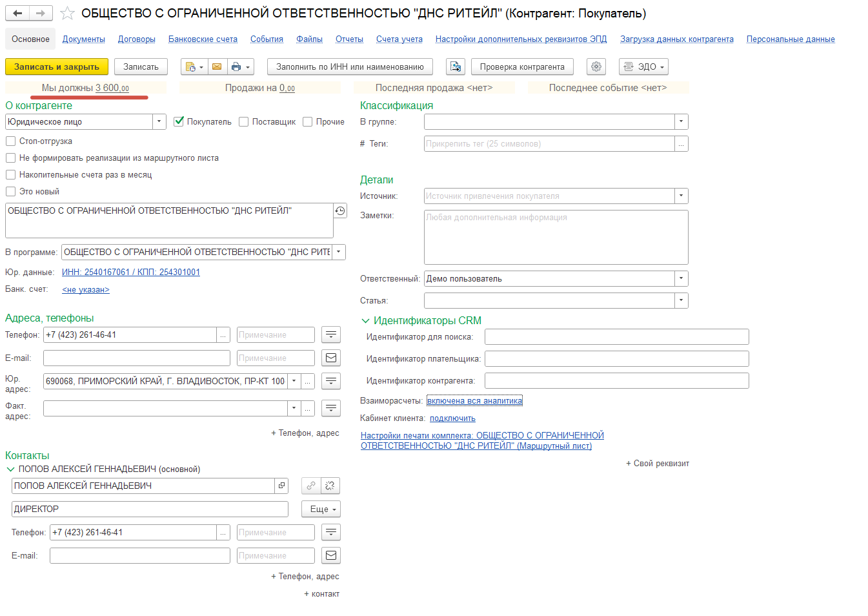The width and height of the screenshot is (868, 616).
Task: Check the Это новый checkbox
Action: click(10, 191)
